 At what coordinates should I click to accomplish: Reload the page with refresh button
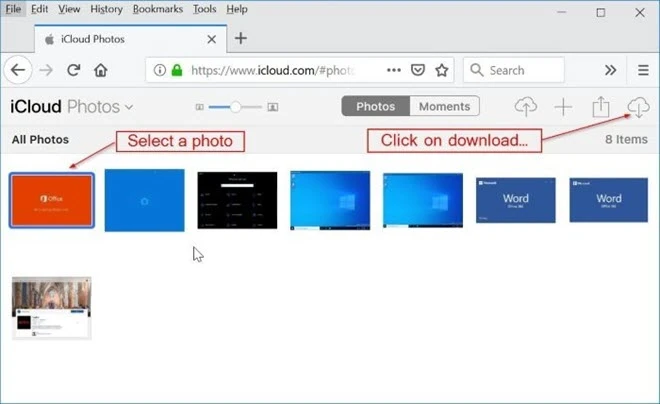[73, 70]
